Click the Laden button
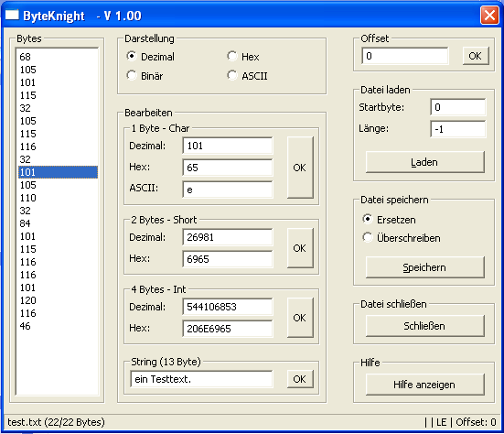Viewport: 504px width, 434px height. pyautogui.click(x=425, y=162)
